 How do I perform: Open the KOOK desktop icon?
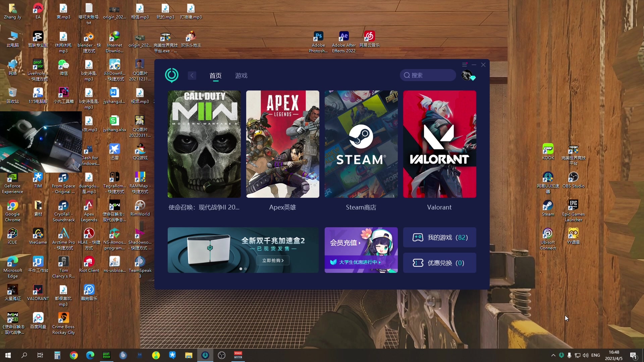[x=548, y=152]
